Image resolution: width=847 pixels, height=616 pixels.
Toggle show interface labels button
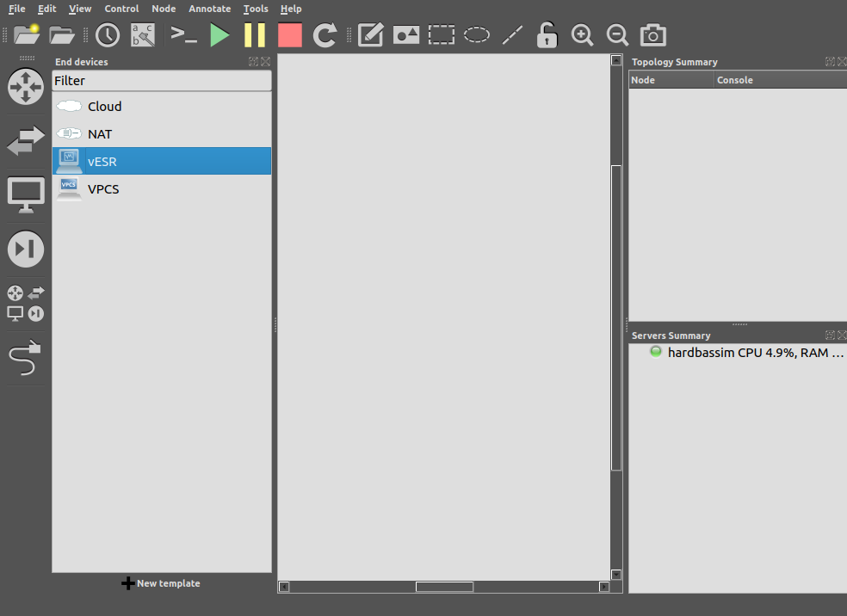pos(143,35)
